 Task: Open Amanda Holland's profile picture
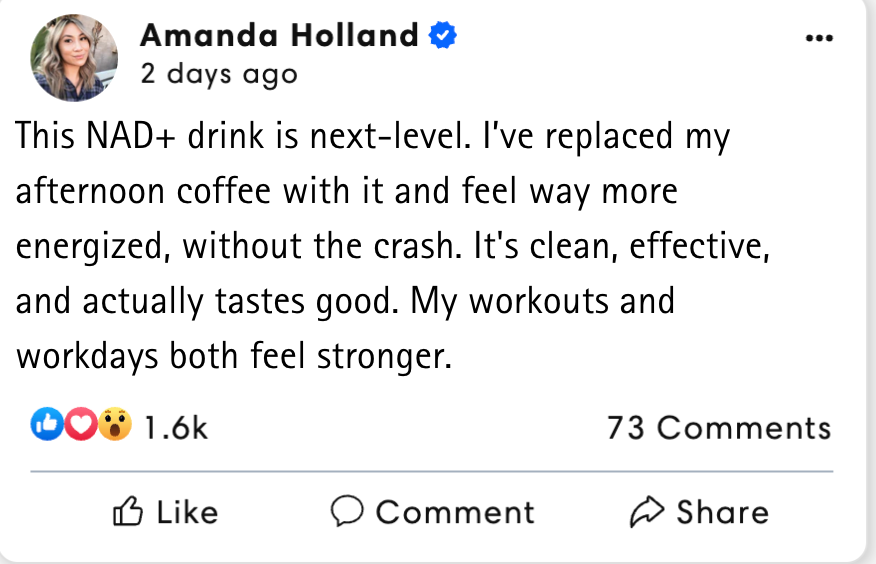(74, 58)
